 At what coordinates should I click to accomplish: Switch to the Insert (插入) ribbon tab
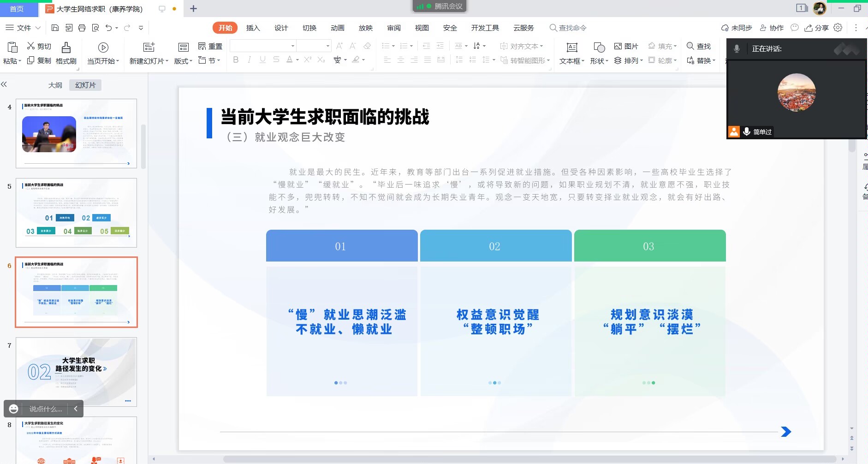pyautogui.click(x=253, y=28)
